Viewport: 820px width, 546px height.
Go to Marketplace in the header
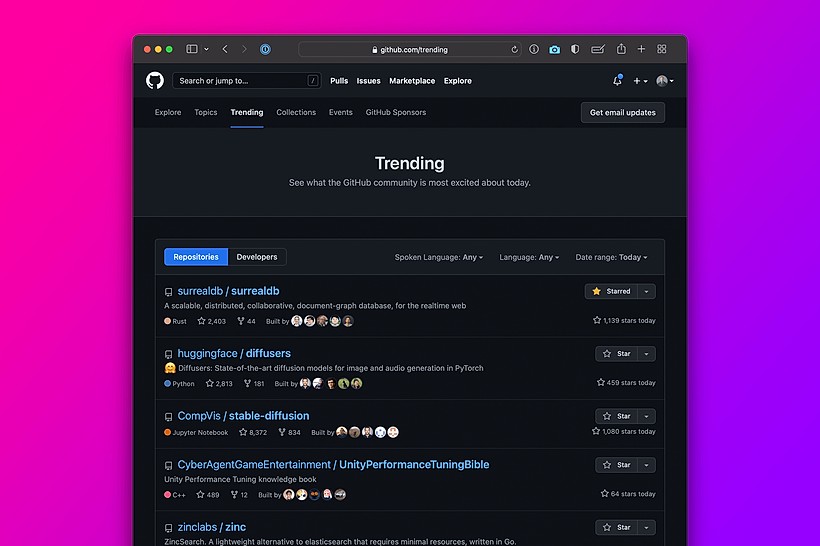pos(412,81)
